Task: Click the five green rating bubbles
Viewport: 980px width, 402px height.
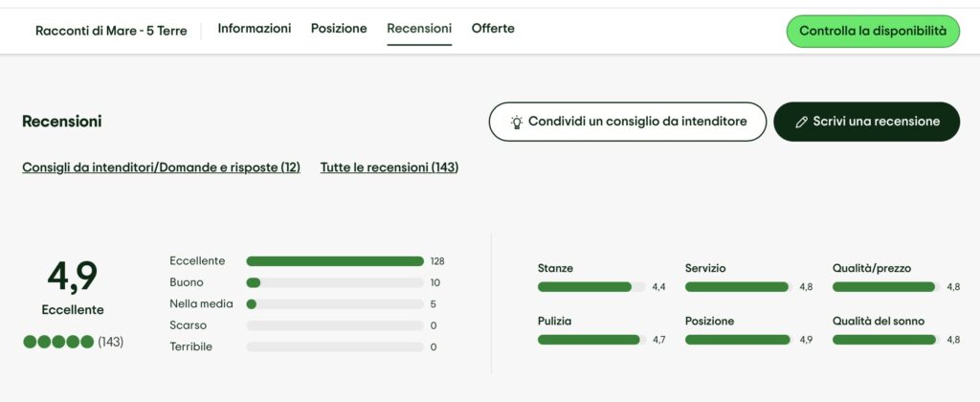Action: (x=58, y=342)
